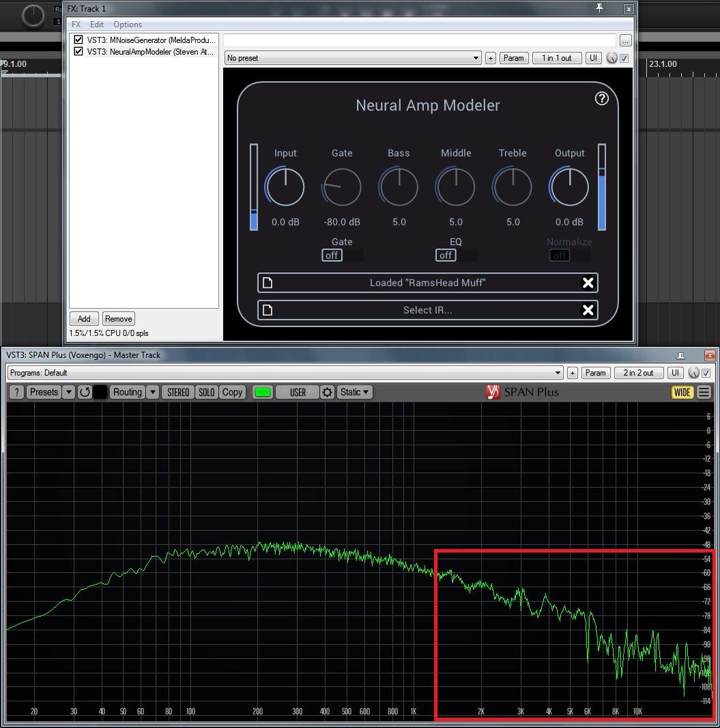Open the Programs: Default dropdown

tap(285, 373)
